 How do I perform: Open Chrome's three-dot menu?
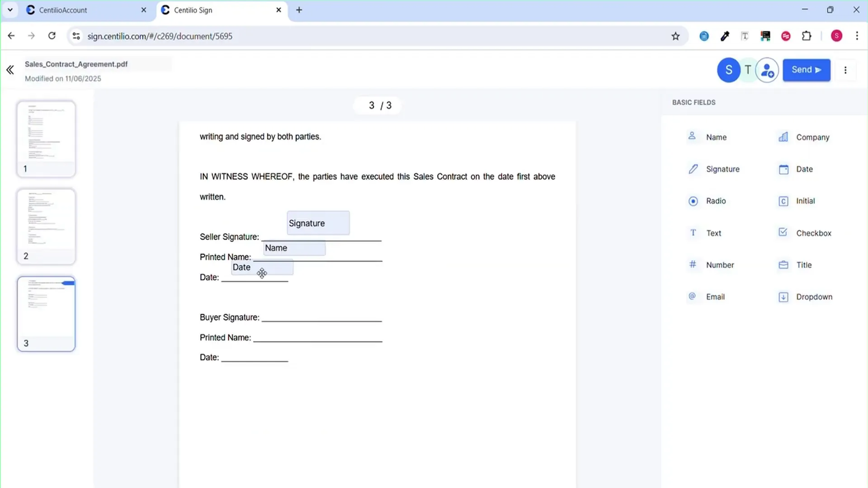(857, 36)
